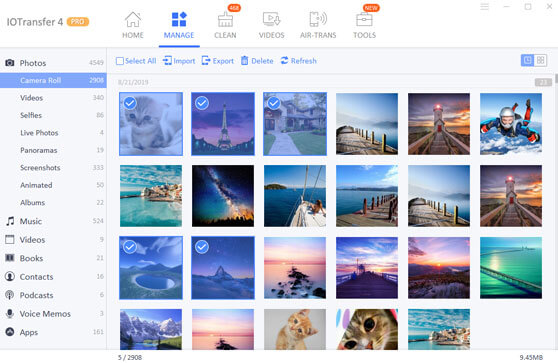The width and height of the screenshot is (558, 363).
Task: Open the CLEAN broom icon
Action: pos(225,19)
